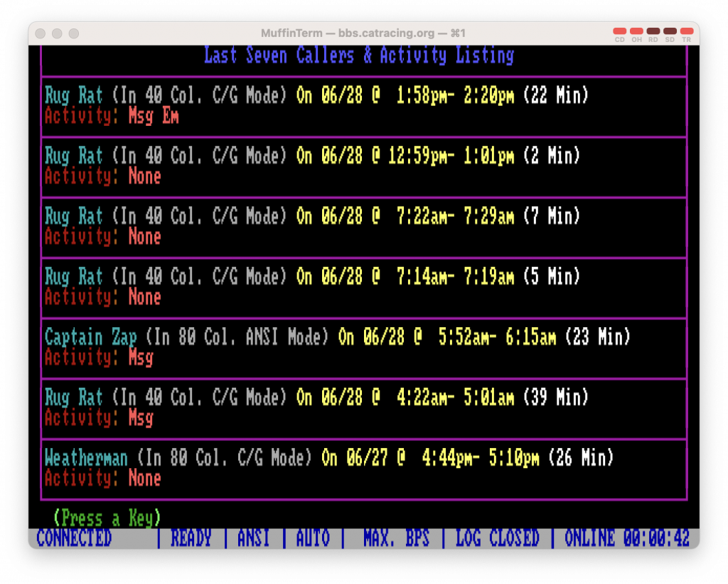
Task: Select Rug Rat name in the 1:58pm entry
Action: [73, 96]
